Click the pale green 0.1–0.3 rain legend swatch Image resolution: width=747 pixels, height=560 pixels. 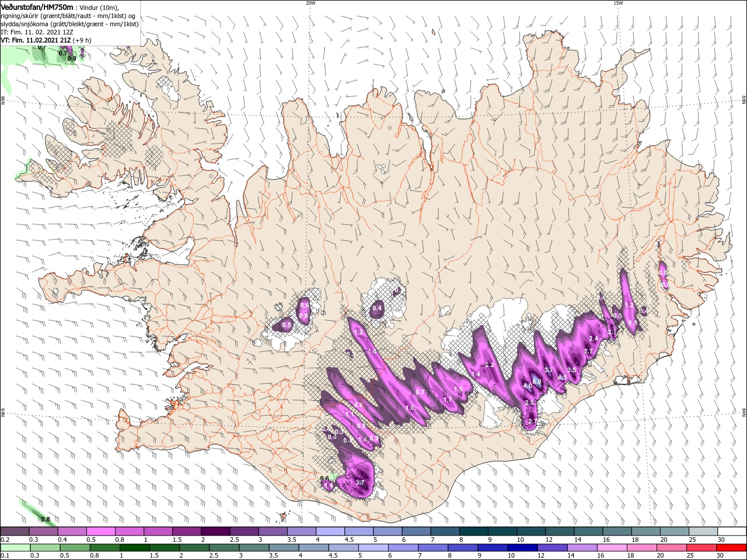pos(15,548)
